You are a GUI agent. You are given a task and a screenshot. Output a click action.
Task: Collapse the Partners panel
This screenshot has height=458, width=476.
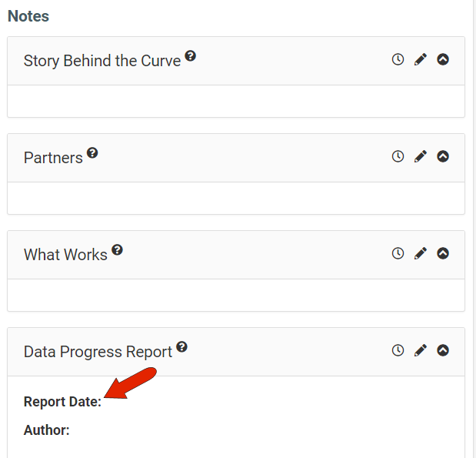(443, 156)
